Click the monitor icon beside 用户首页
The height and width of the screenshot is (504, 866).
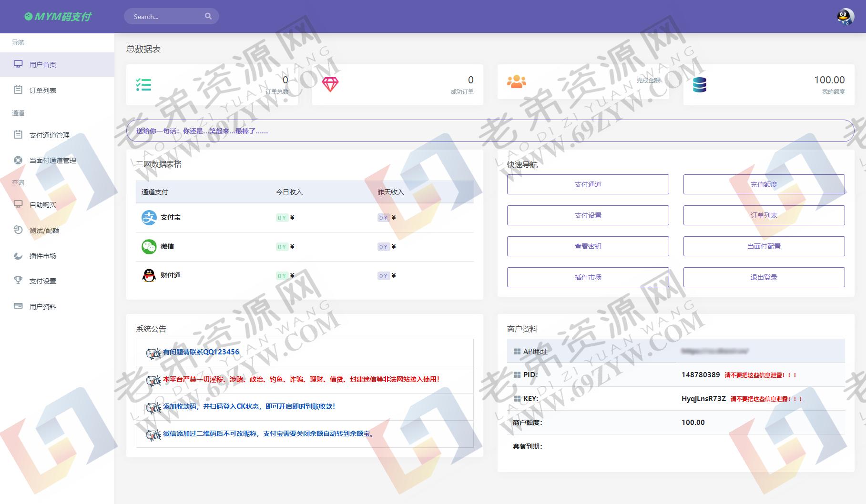[x=18, y=64]
